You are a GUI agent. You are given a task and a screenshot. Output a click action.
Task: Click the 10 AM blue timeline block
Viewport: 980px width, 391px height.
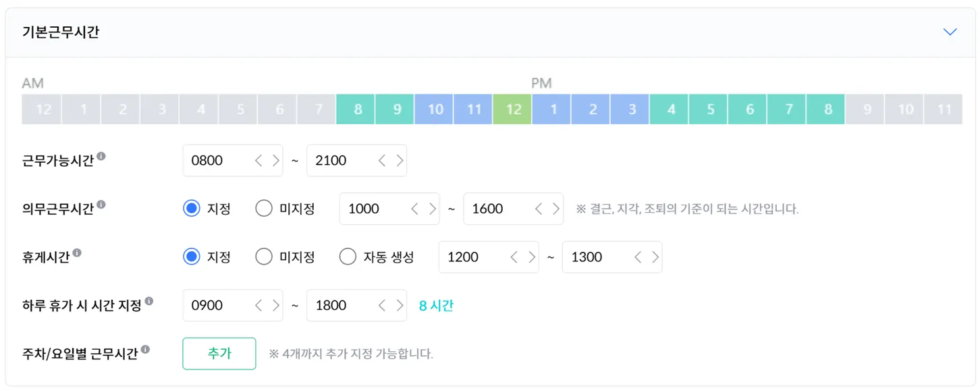pyautogui.click(x=435, y=109)
